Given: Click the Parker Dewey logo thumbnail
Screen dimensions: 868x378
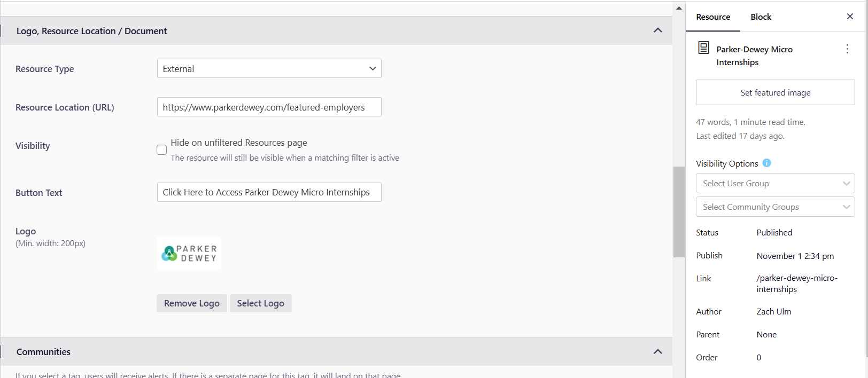Looking at the screenshot, I should pyautogui.click(x=189, y=253).
